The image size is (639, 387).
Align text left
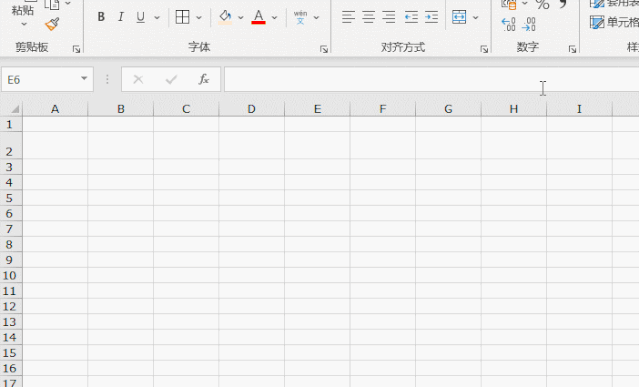pos(348,17)
